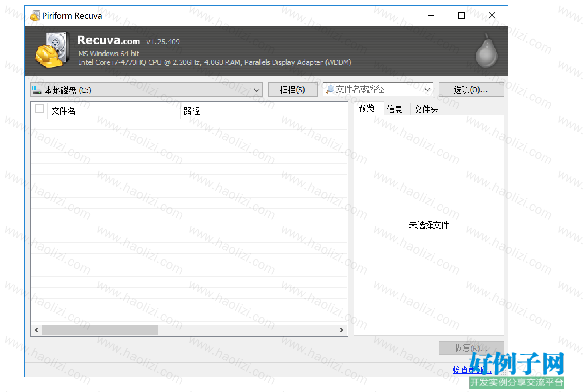The height and width of the screenshot is (392, 584).
Task: Click the 未选择文件 preview message
Action: [429, 225]
